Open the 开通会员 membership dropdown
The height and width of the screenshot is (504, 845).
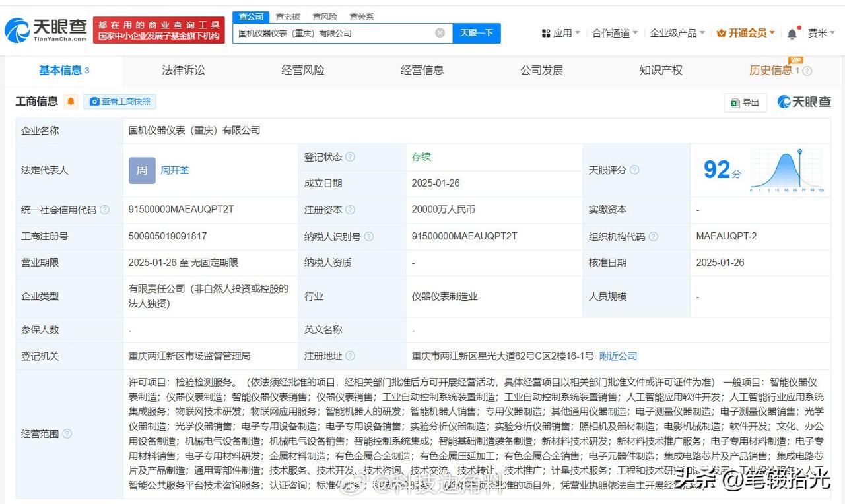(x=746, y=33)
